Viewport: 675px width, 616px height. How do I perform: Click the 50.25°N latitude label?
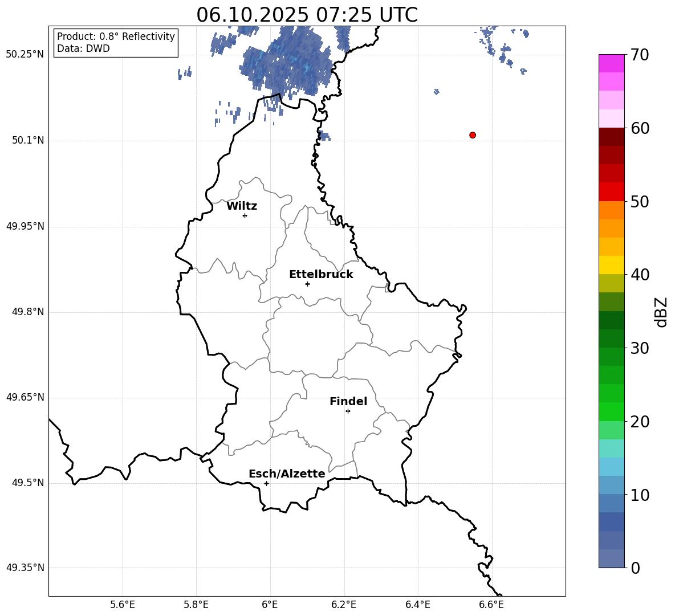[25, 55]
